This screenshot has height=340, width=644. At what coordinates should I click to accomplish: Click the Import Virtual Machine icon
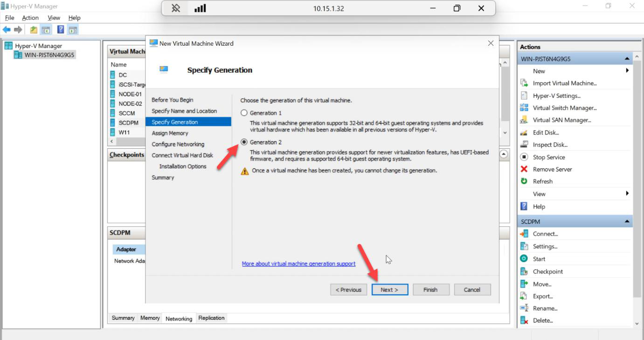click(x=524, y=83)
